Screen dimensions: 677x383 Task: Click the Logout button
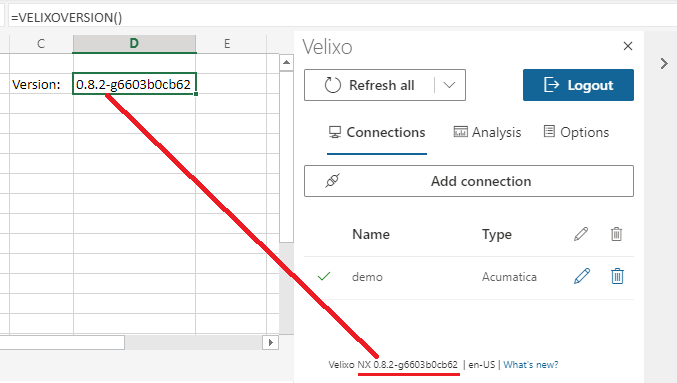(578, 85)
